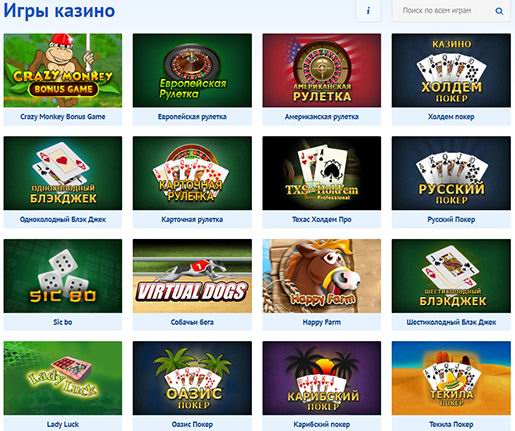Click the "Оазис Покер" caption link
This screenshot has height=431, width=515.
192,424
